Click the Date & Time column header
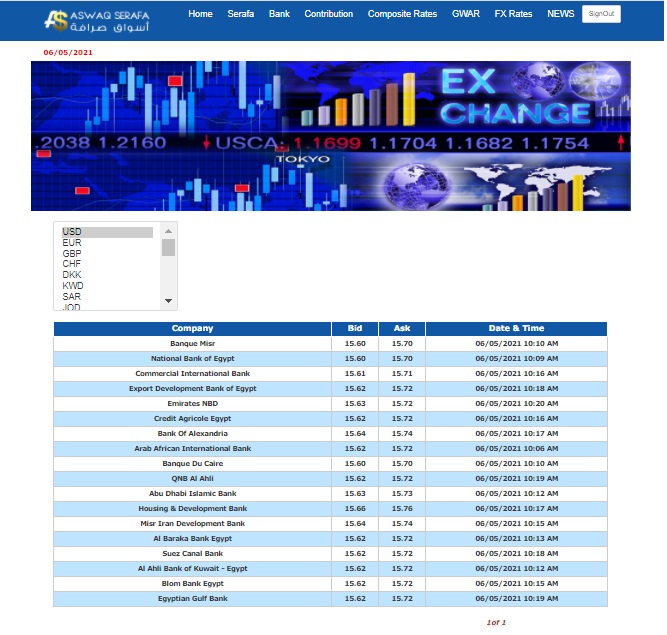Image resolution: width=667 pixels, height=635 pixels. [516, 328]
